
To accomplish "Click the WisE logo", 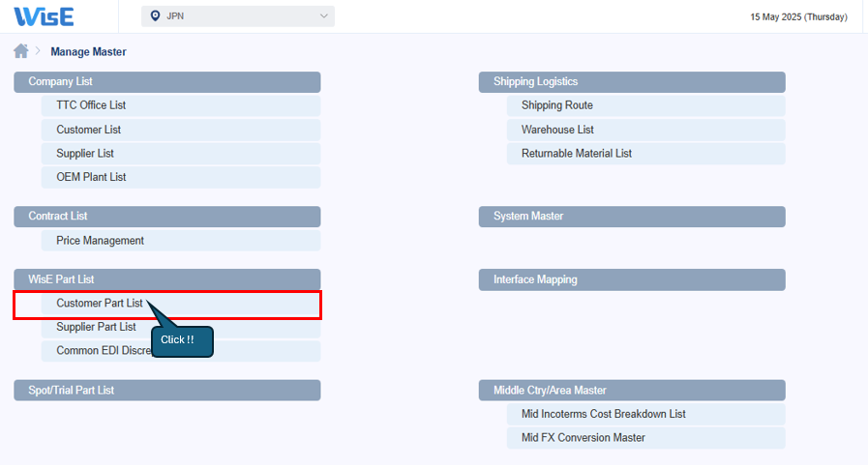I will pyautogui.click(x=44, y=16).
